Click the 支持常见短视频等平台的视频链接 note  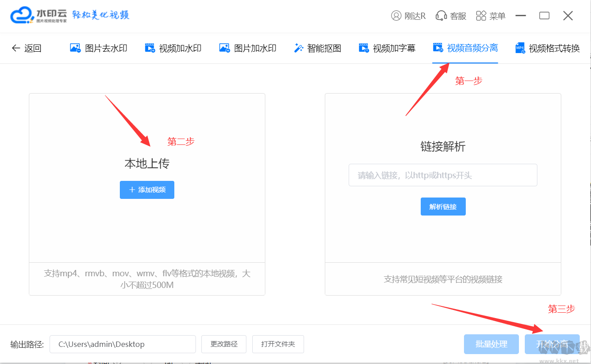click(443, 279)
